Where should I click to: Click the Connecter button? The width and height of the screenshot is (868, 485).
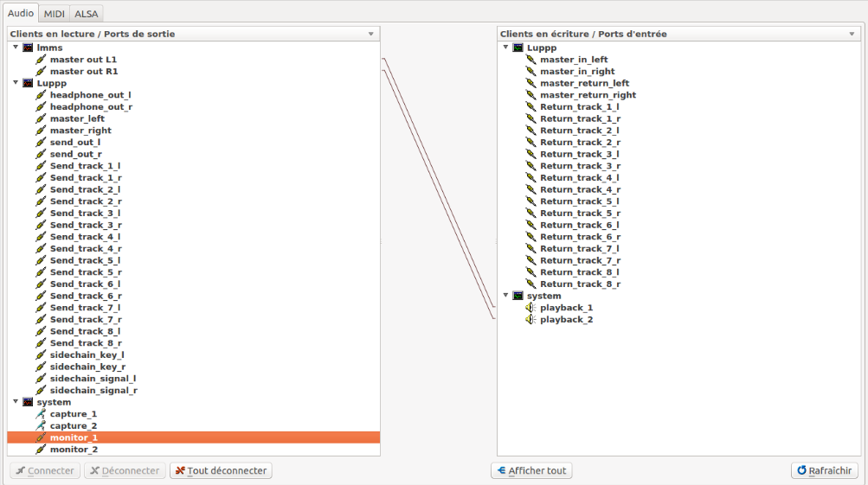(x=45, y=470)
